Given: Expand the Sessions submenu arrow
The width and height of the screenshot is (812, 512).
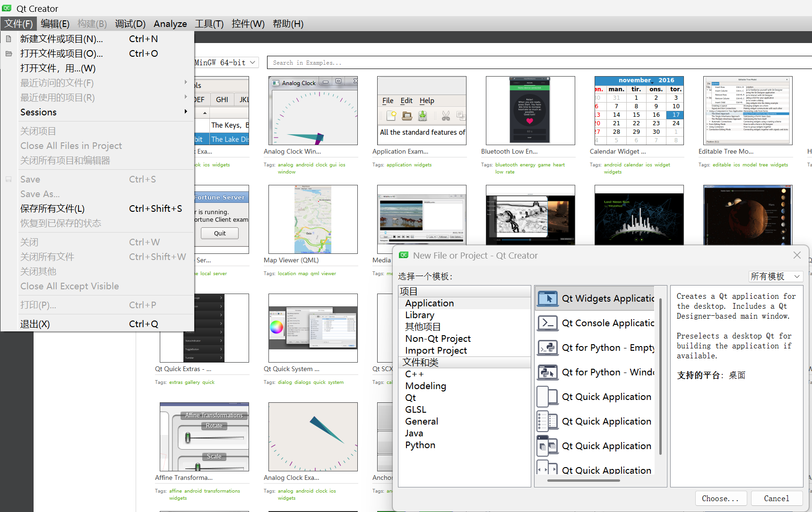Looking at the screenshot, I should [x=186, y=112].
